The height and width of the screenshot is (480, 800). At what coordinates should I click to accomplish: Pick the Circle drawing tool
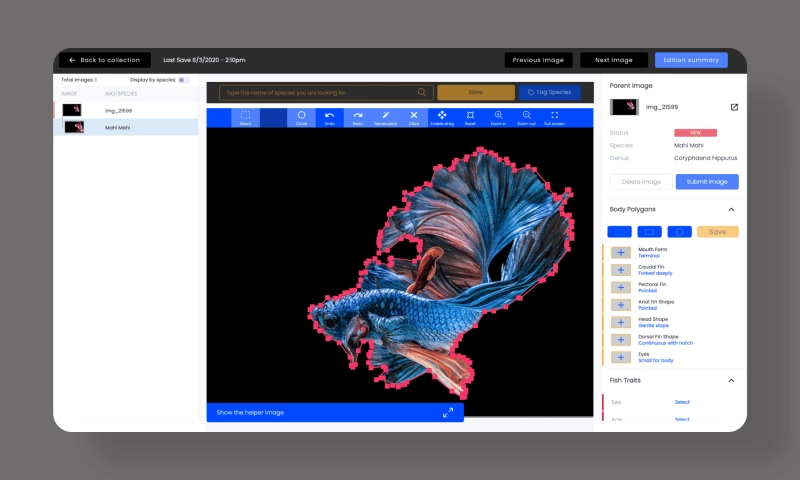pos(301,117)
